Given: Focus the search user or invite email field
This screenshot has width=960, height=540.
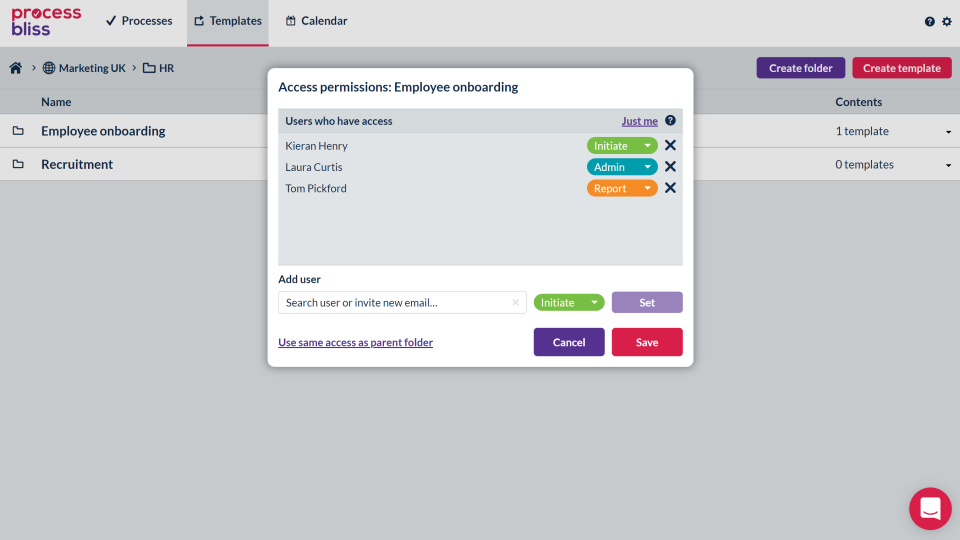Looking at the screenshot, I should tap(395, 302).
